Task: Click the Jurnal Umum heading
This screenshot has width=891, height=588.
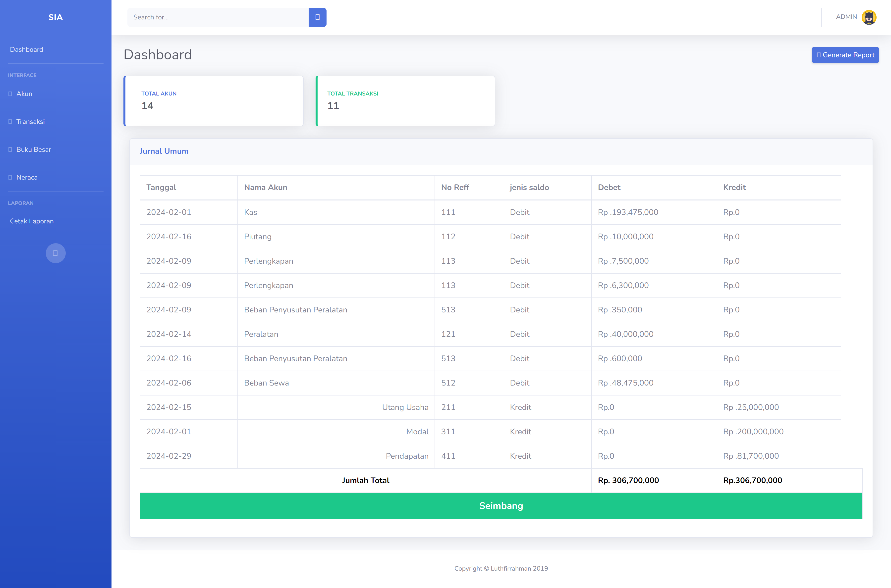Action: tap(164, 151)
